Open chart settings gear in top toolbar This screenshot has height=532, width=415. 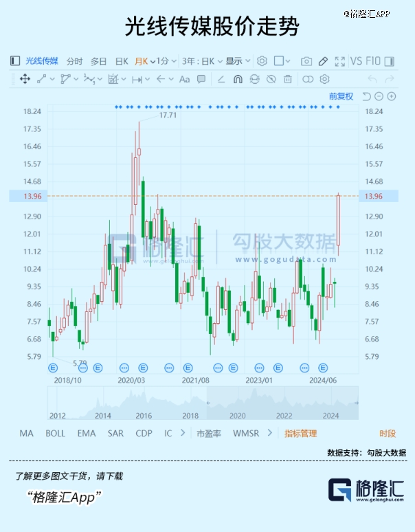pos(262,61)
